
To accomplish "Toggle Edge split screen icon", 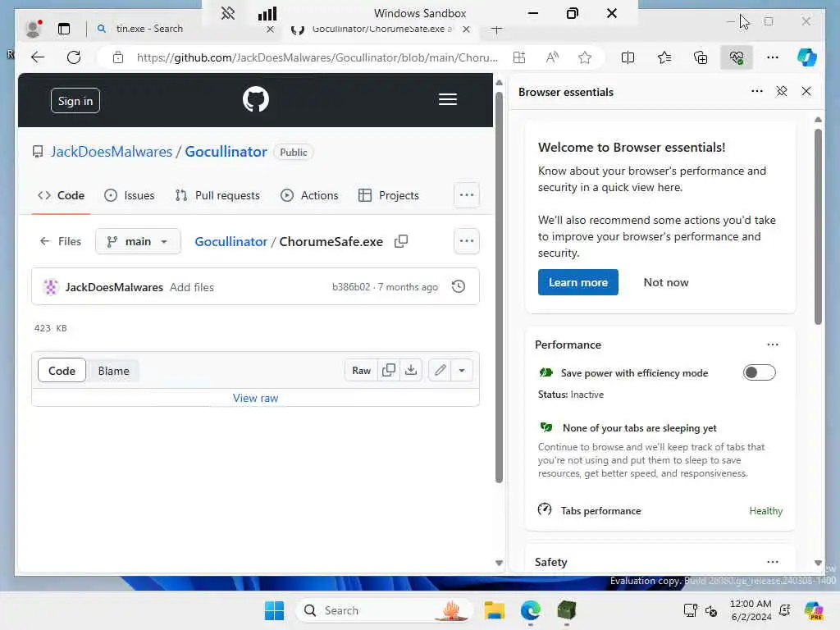I will click(x=628, y=57).
